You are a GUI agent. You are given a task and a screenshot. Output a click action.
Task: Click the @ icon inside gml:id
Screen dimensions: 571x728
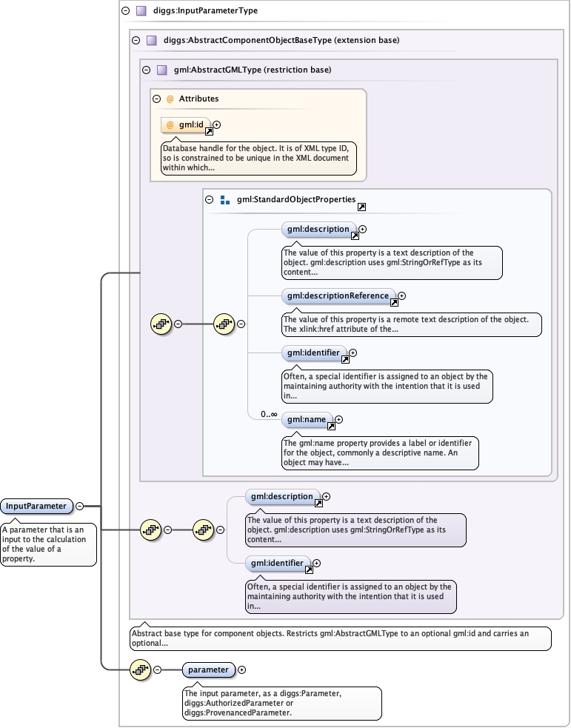[x=170, y=125]
